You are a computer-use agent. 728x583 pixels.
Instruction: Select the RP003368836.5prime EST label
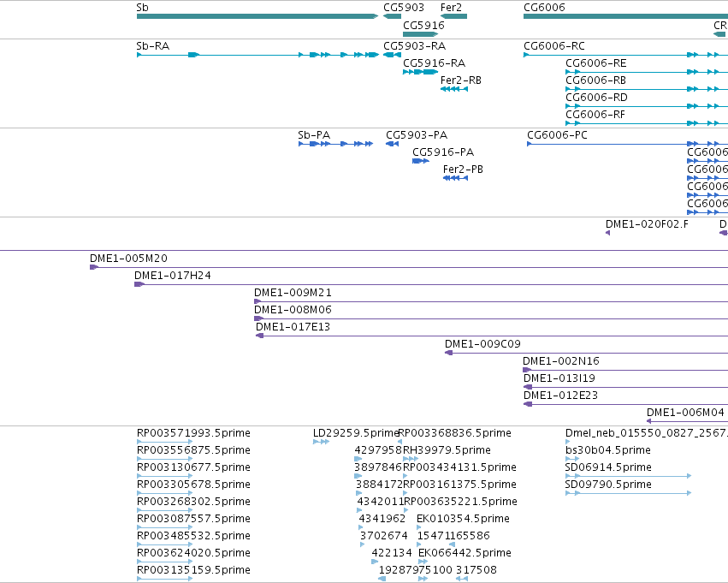pyautogui.click(x=455, y=433)
